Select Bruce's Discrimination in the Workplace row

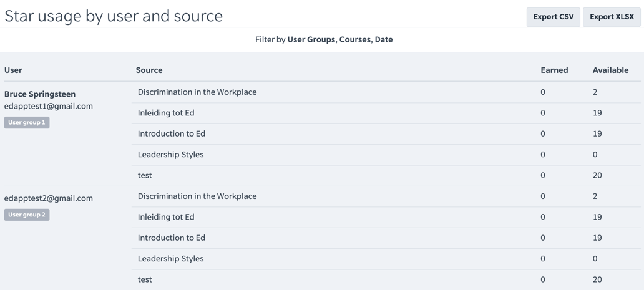[197, 92]
